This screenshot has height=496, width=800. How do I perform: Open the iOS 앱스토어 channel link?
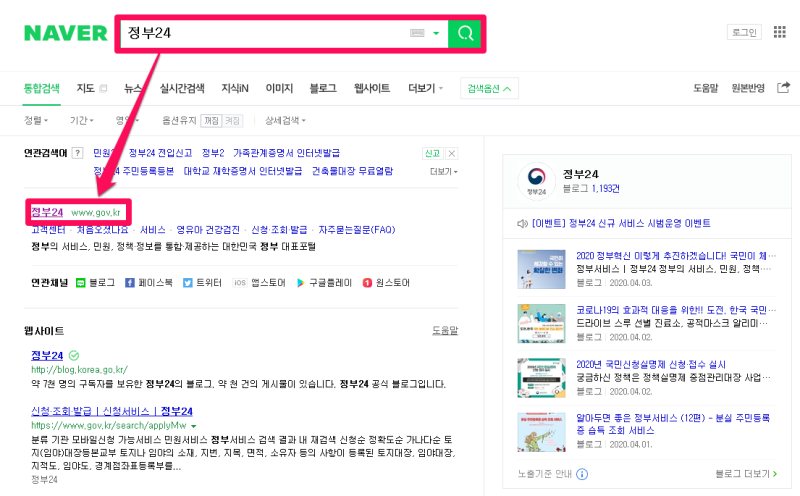pyautogui.click(x=259, y=283)
